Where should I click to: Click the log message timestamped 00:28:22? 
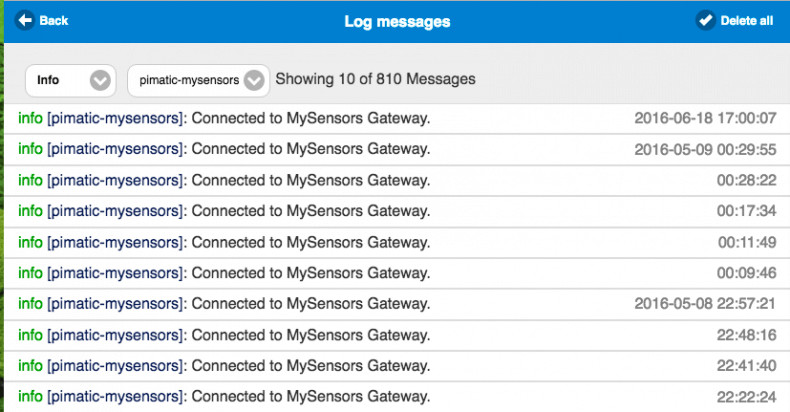pyautogui.click(x=397, y=180)
